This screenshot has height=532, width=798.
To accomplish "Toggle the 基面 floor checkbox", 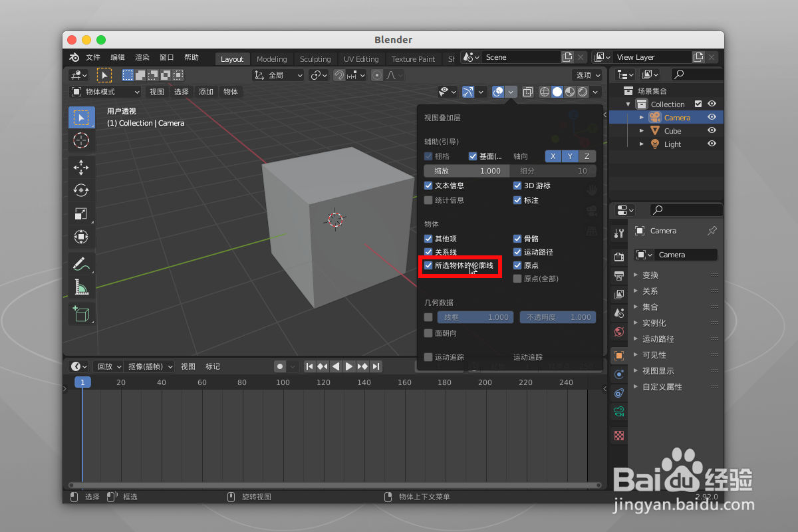I will (473, 156).
